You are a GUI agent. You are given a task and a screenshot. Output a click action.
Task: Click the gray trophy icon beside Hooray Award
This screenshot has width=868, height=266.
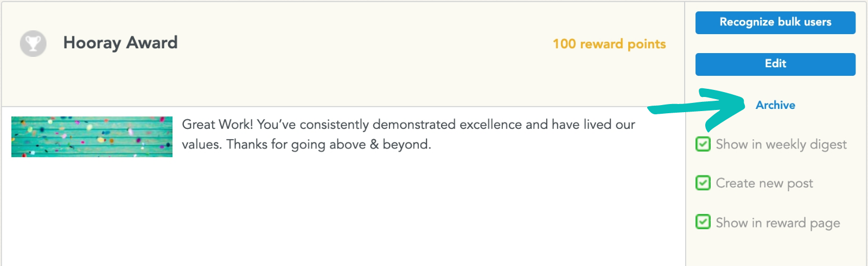(33, 43)
